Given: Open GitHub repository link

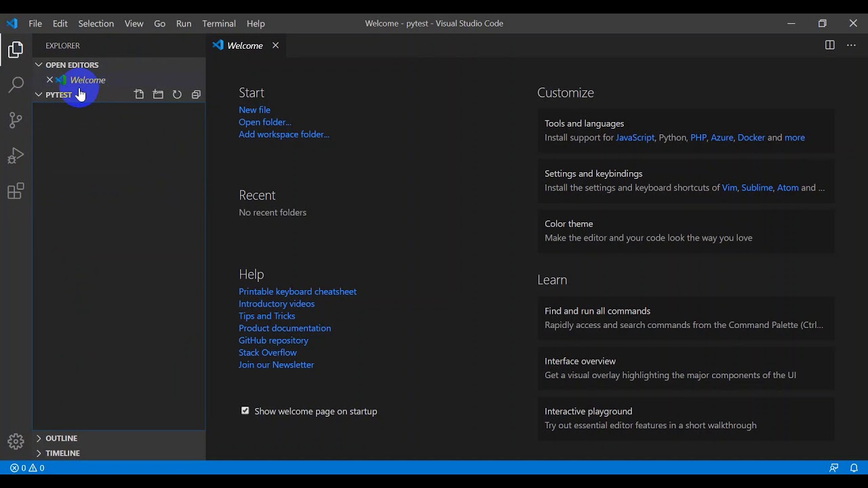Looking at the screenshot, I should [x=273, y=340].
